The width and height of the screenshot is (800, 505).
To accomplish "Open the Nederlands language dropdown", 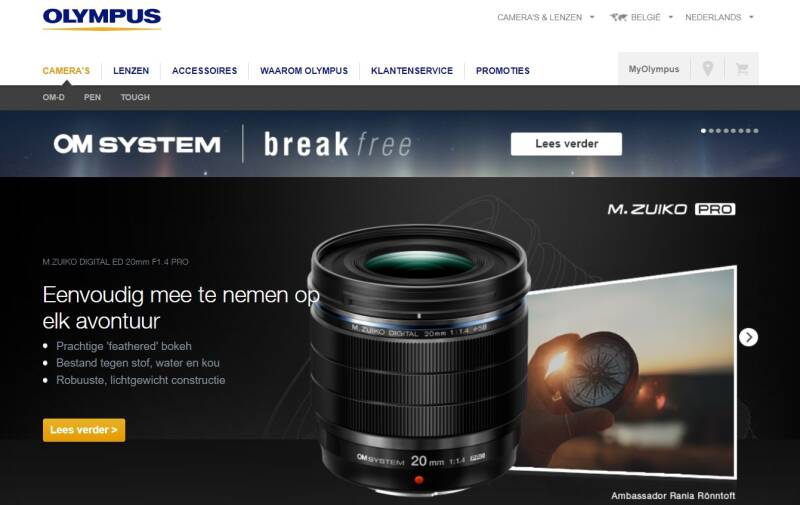I will (x=719, y=17).
